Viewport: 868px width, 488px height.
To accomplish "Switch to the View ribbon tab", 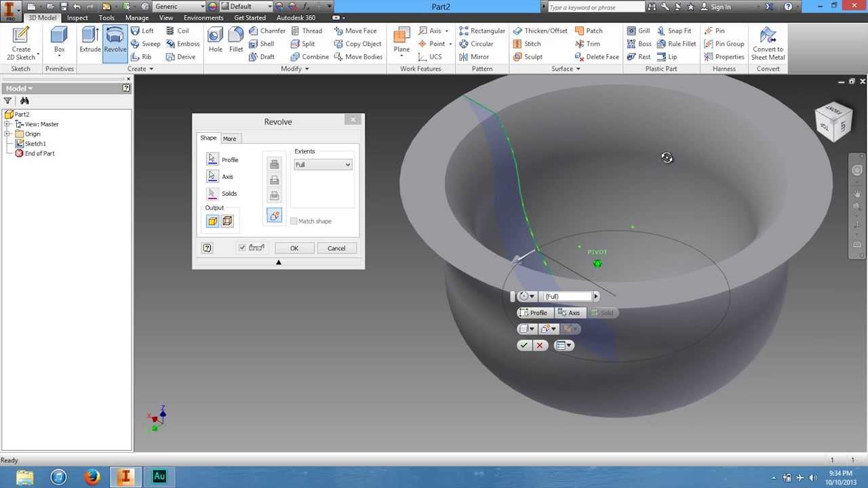I will click(x=166, y=18).
